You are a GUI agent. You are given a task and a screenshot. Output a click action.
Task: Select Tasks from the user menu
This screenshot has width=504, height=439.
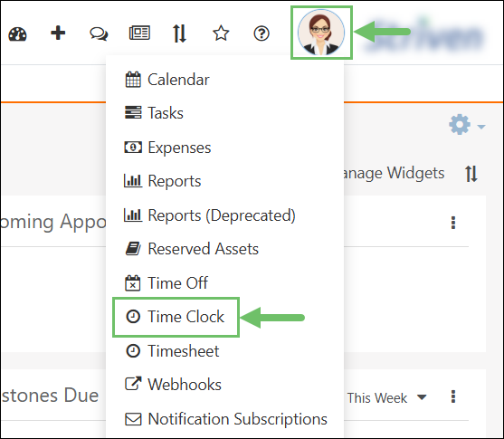click(154, 113)
